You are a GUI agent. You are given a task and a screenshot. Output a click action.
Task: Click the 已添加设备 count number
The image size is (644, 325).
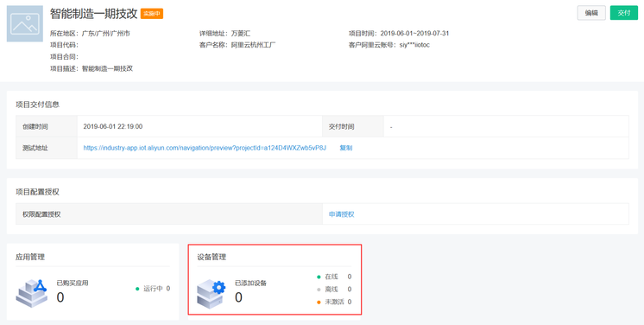238,297
